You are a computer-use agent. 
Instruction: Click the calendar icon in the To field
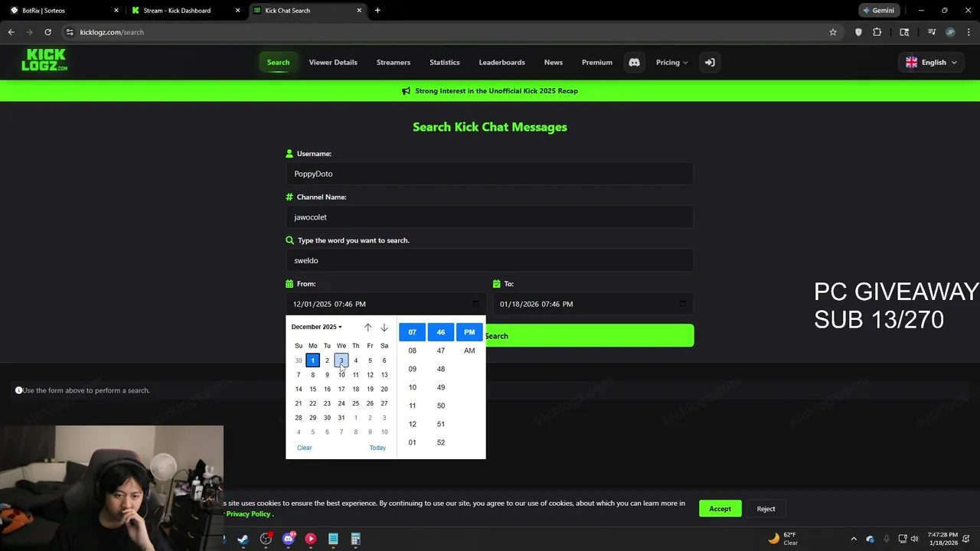(x=683, y=304)
